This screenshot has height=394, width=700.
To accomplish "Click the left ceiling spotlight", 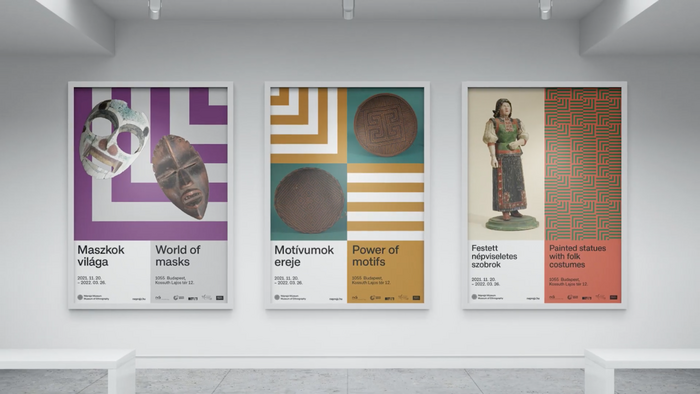I will pos(155,9).
